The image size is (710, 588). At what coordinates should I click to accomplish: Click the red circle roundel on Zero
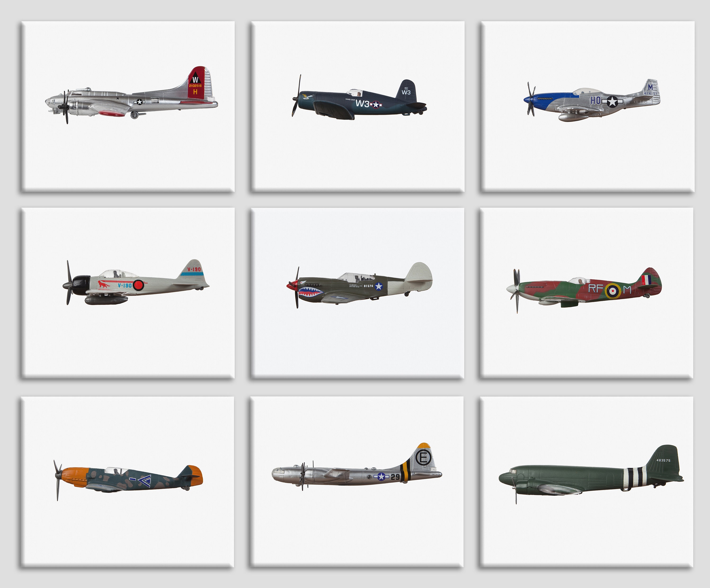(139, 285)
